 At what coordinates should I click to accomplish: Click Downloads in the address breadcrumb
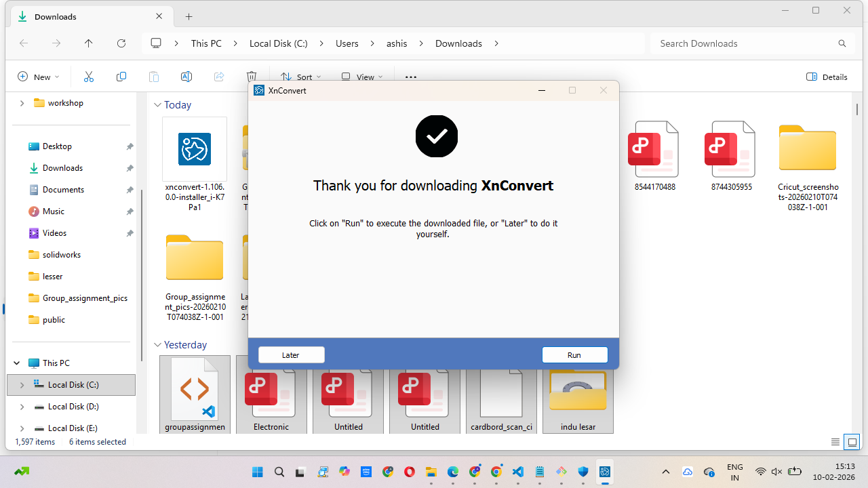(458, 43)
